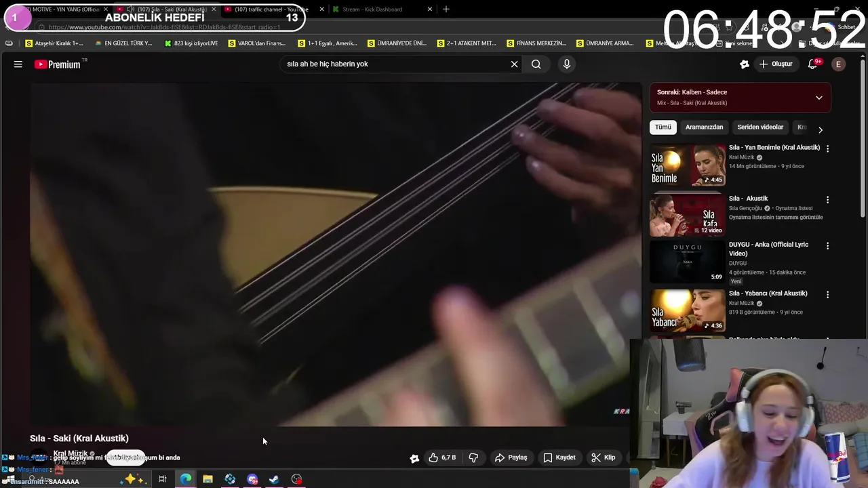Open options for 'Sıla - Akustik' playlist
Screen dimensions: 868x488
tap(827, 200)
